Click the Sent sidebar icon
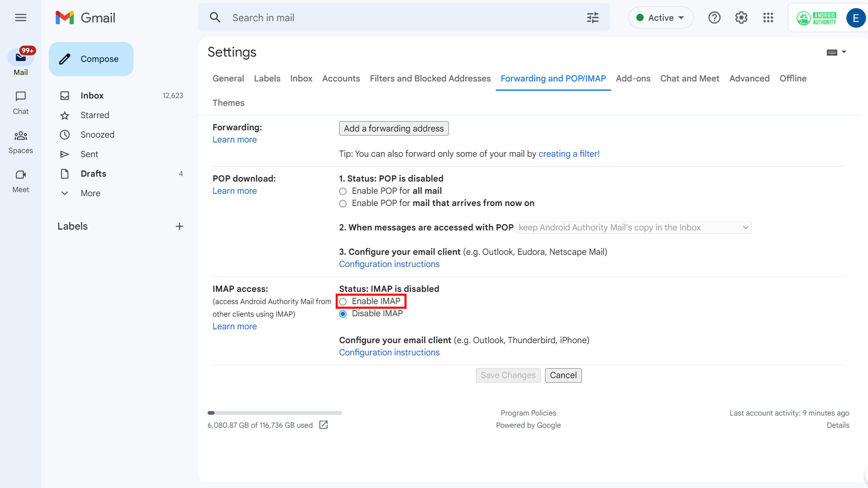This screenshot has width=868, height=488. point(64,154)
